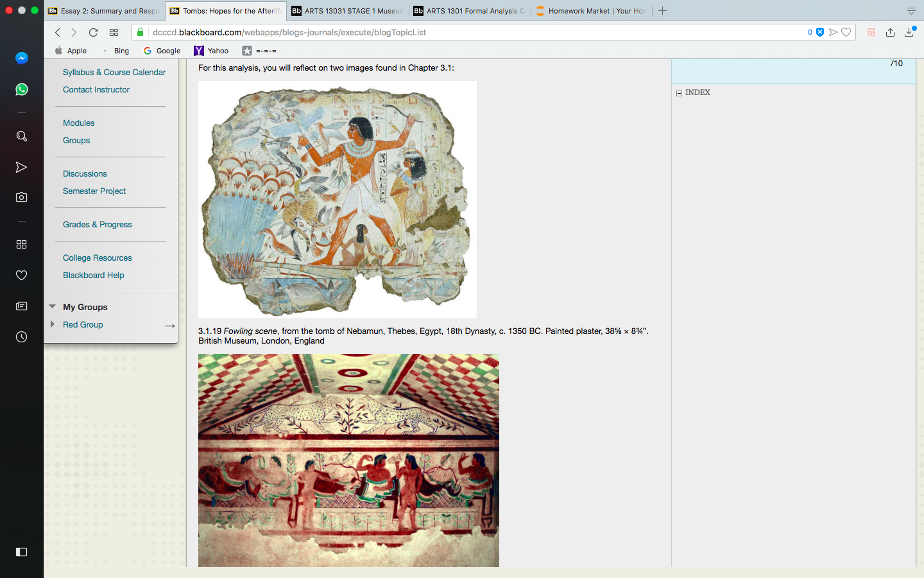The width and height of the screenshot is (924, 578).
Task: Open College Resources link
Action: (98, 258)
